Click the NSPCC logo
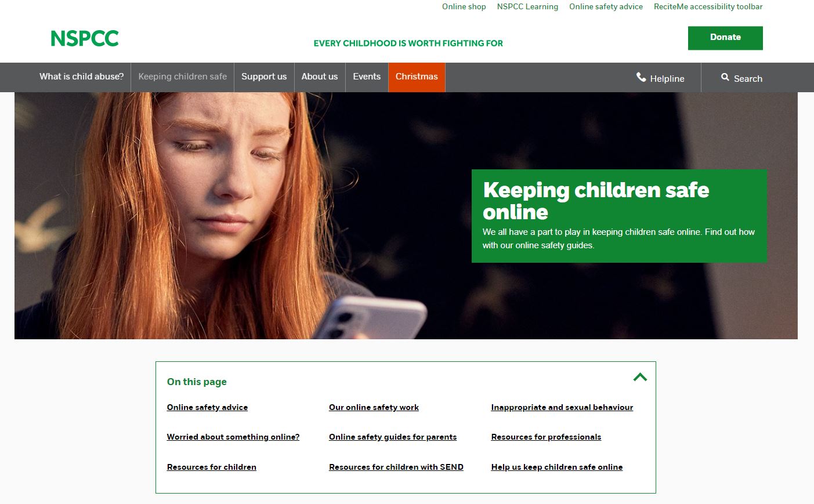 coord(85,39)
